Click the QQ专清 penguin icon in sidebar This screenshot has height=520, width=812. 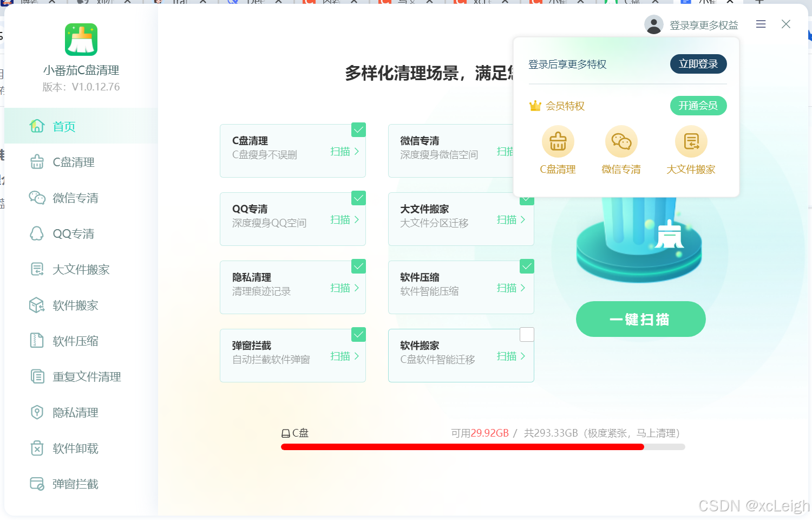[37, 233]
